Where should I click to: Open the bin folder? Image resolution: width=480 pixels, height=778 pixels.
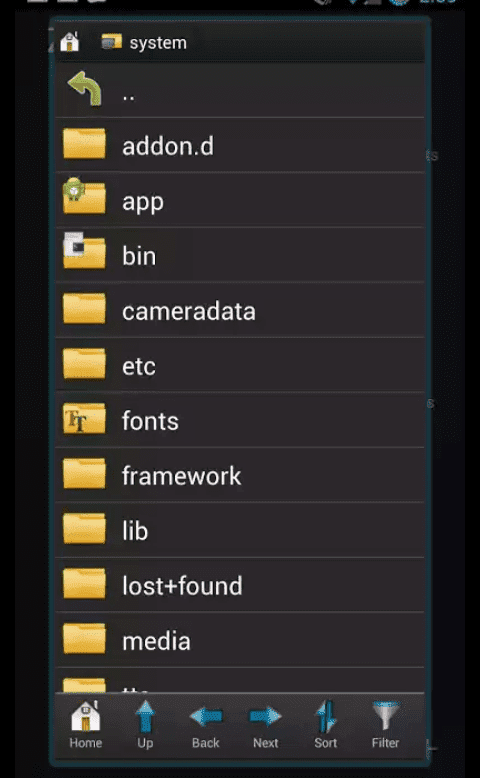click(240, 256)
